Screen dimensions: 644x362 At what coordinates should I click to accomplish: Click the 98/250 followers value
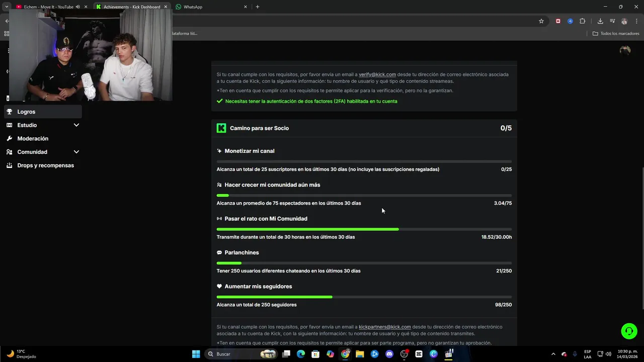(503, 305)
